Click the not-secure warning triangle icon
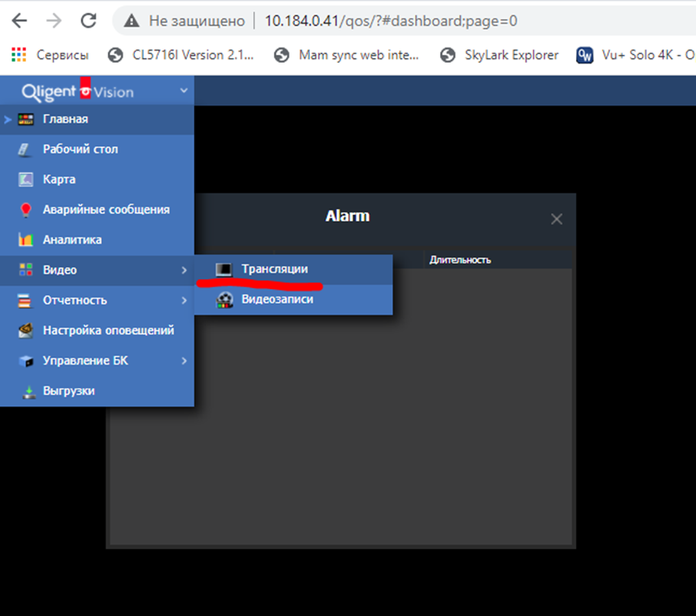Viewport: 696px width, 616px height. [x=131, y=20]
